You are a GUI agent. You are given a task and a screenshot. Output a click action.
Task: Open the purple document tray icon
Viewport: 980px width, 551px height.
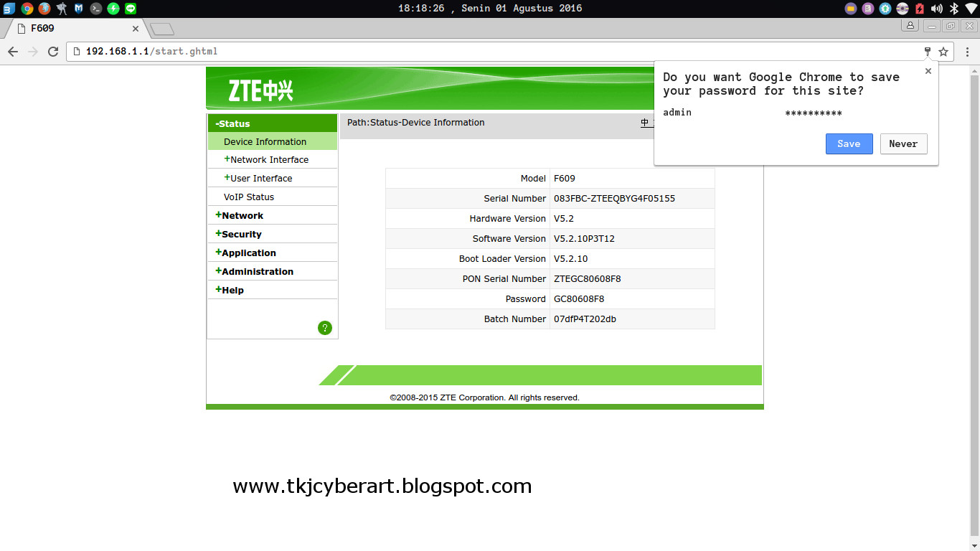[x=868, y=9]
